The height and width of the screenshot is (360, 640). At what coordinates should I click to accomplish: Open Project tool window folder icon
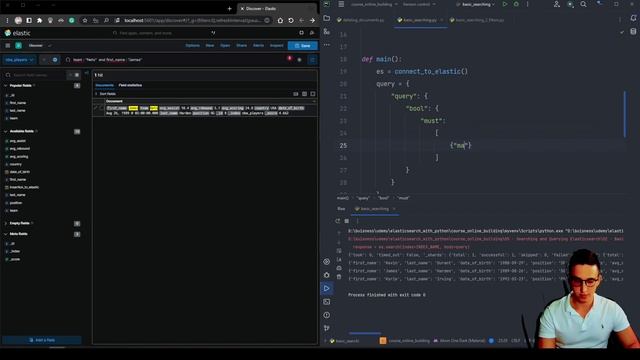tap(327, 18)
